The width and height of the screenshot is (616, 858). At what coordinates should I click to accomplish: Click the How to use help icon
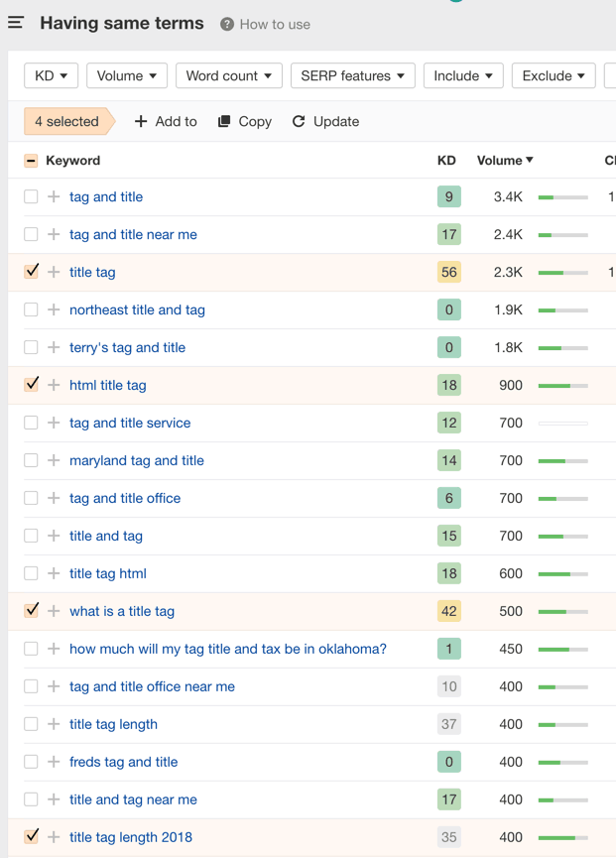(x=227, y=24)
